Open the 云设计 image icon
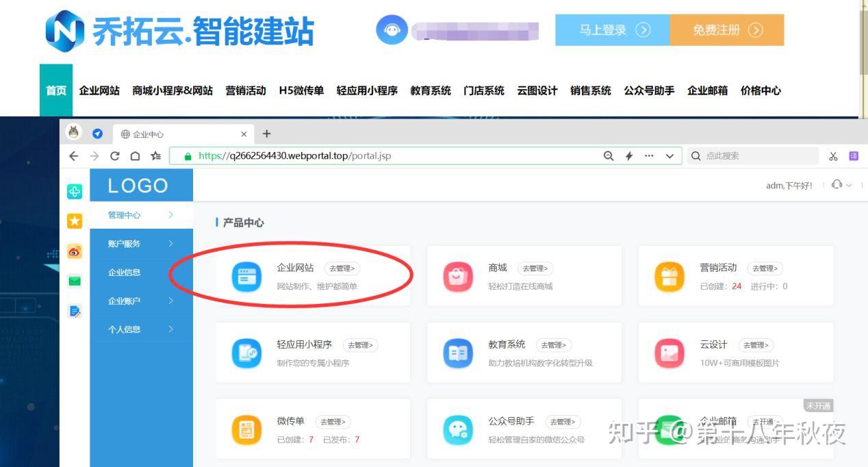The image size is (868, 467). click(669, 353)
